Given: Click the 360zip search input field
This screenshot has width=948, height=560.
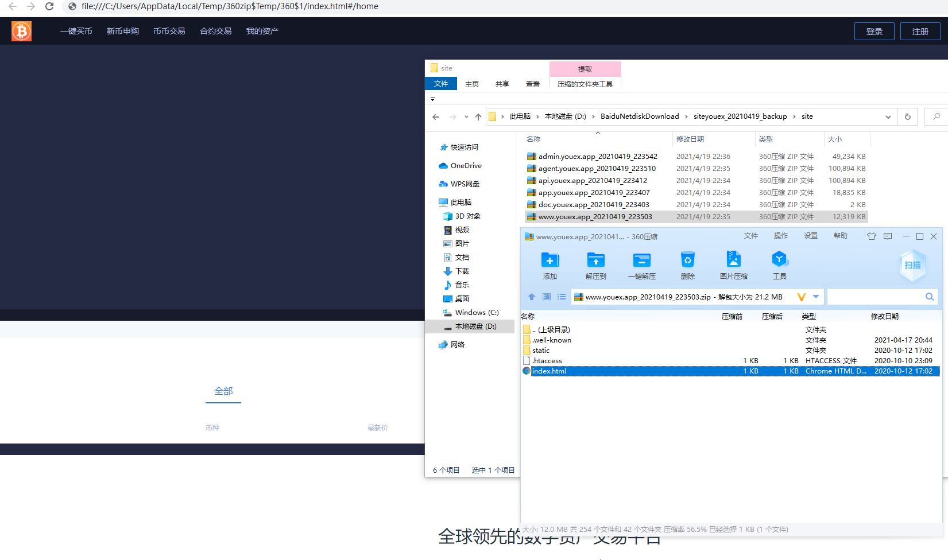Looking at the screenshot, I should click(x=875, y=297).
